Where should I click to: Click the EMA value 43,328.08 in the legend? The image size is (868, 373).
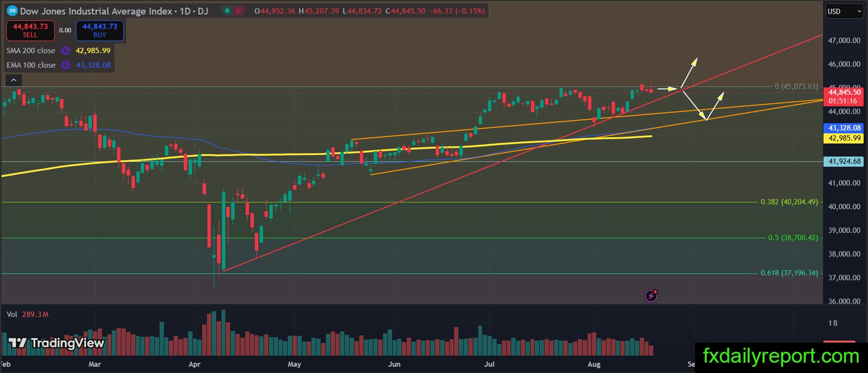(93, 65)
